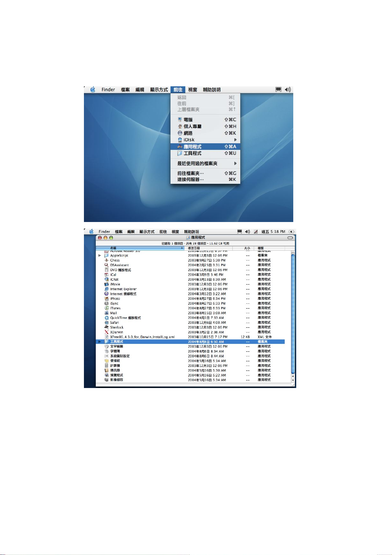
Task: Select the AppleScript folder name
Action: click(119, 255)
